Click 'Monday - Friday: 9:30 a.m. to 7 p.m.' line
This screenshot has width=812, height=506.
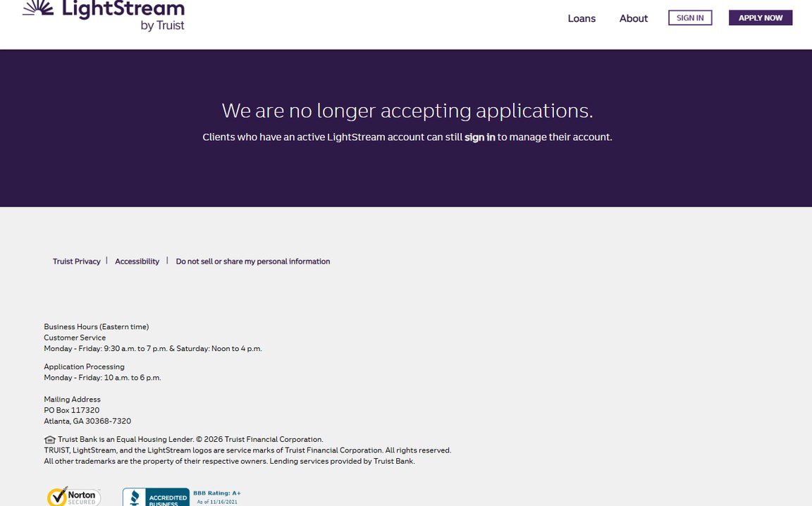coord(153,349)
